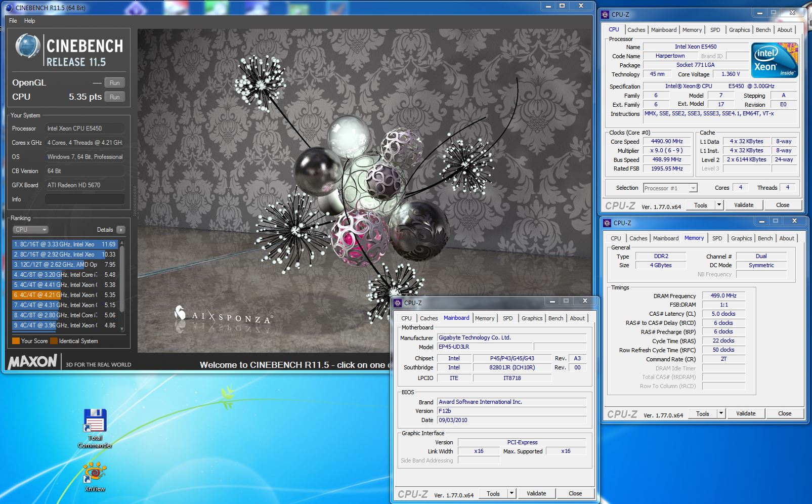Open About tab in CPU-Z CPU window
Screen dimensions: 812x504
[x=785, y=30]
